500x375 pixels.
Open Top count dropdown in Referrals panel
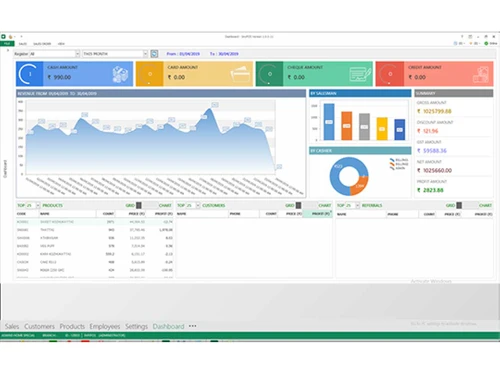(x=358, y=205)
